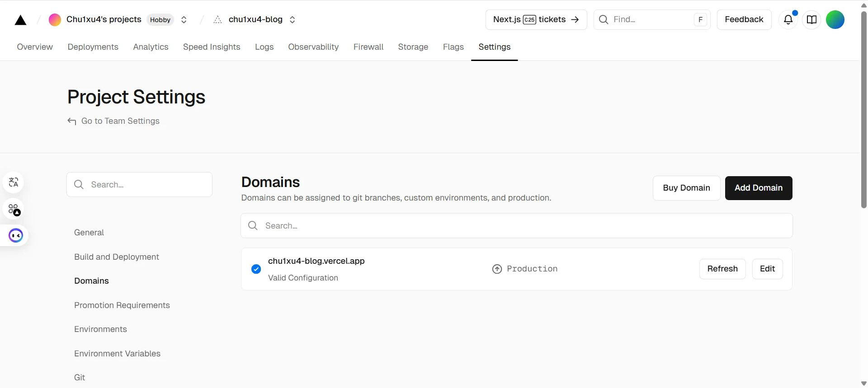This screenshot has height=388, width=868.
Task: Click the translate floating icon
Action: pyautogui.click(x=14, y=182)
